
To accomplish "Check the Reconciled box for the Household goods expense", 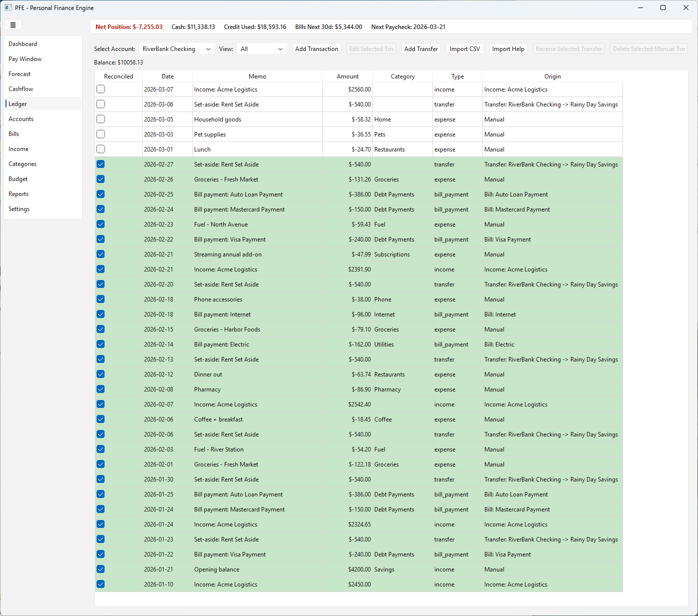I will [x=101, y=119].
